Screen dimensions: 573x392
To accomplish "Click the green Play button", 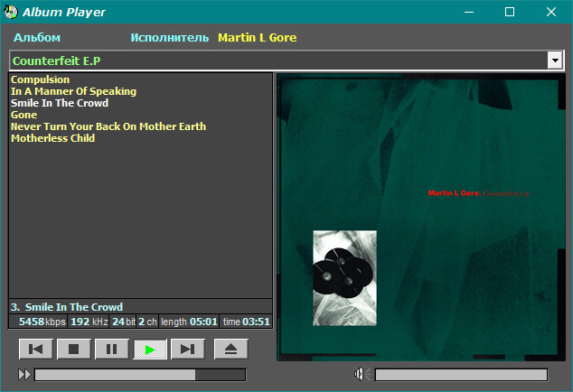I will 150,349.
